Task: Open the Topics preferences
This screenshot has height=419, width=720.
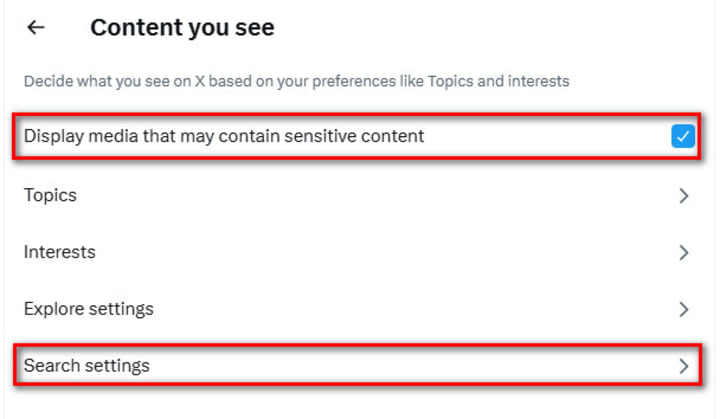Action: pyautogui.click(x=50, y=196)
